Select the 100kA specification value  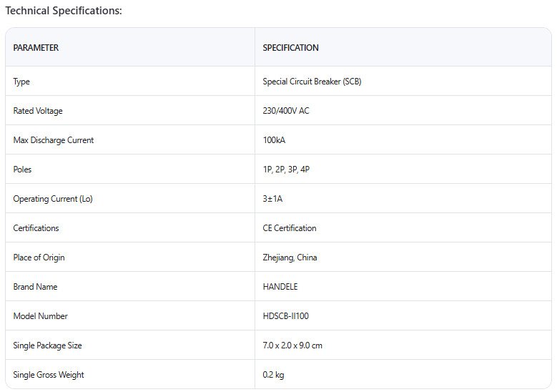click(274, 140)
